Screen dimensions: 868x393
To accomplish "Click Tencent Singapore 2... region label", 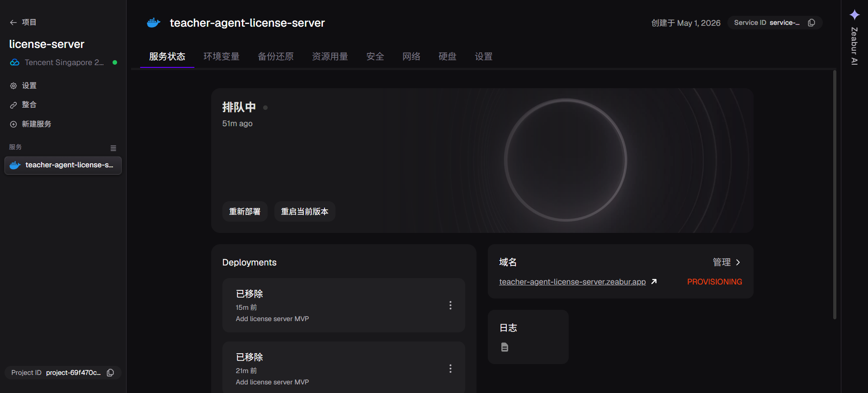I will [64, 62].
